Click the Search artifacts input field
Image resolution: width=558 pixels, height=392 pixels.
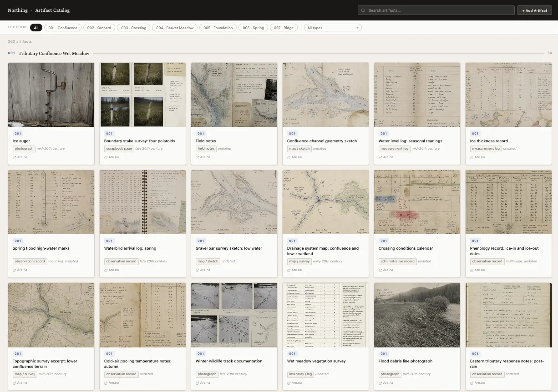(x=436, y=10)
